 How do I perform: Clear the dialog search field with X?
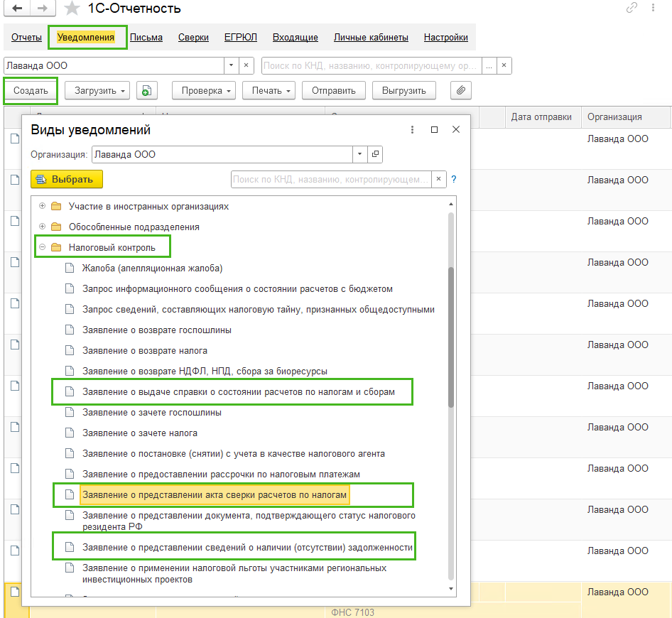(438, 179)
